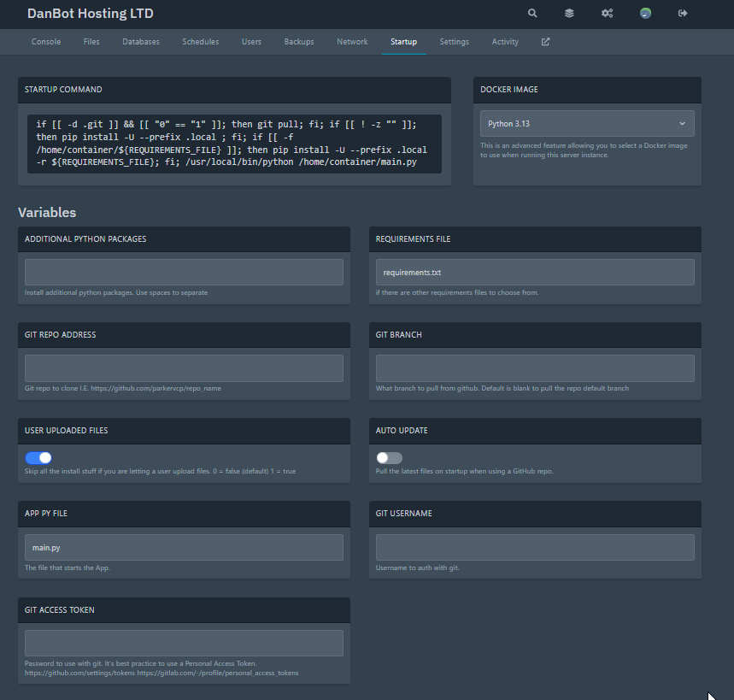Open the Backups tab
734x700 pixels.
(298, 41)
